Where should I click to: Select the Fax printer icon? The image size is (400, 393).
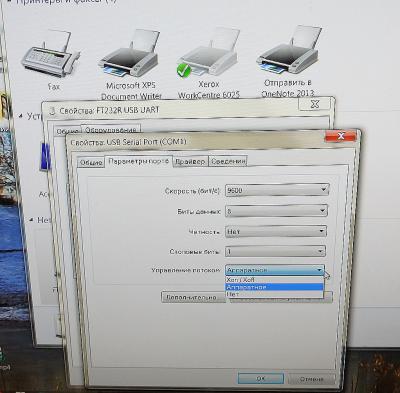(x=51, y=54)
